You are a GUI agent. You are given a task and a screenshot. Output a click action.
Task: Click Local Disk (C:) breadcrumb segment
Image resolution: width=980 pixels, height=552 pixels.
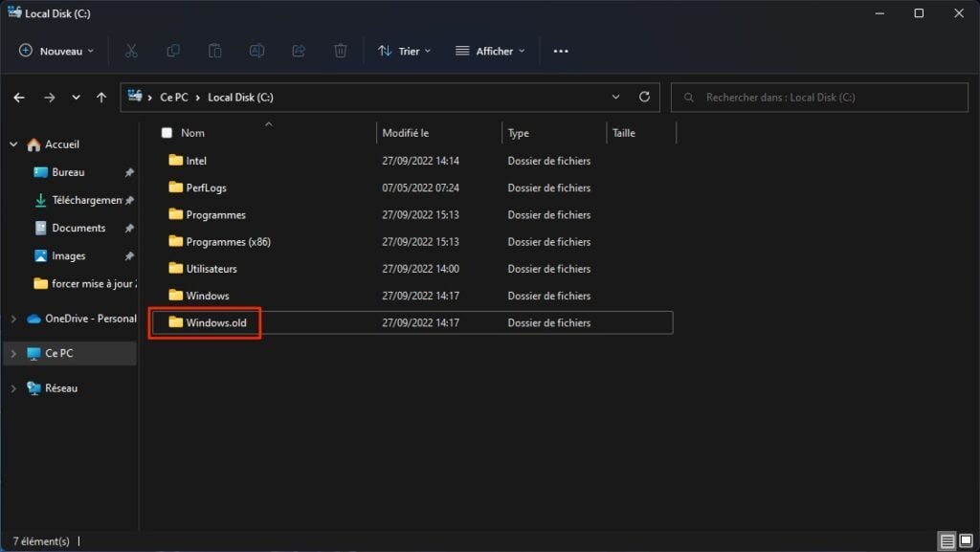[240, 98]
